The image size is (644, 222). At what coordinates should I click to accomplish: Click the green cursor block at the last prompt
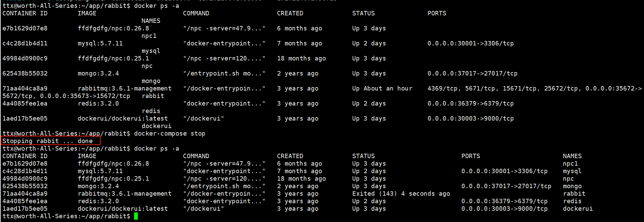136,216
